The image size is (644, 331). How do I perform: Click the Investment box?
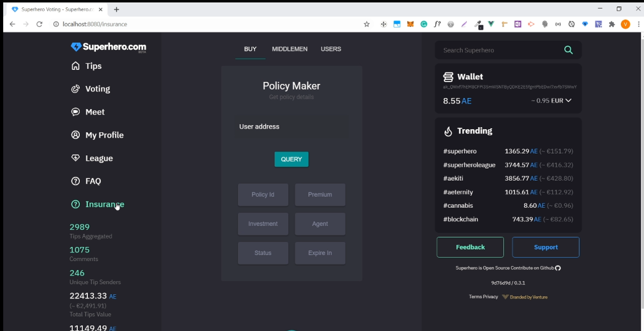[263, 224]
